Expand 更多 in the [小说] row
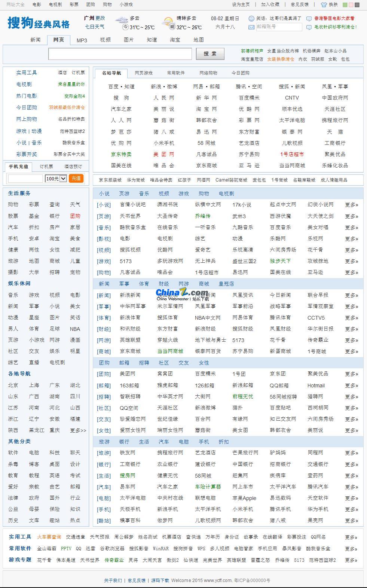 [x=352, y=205]
